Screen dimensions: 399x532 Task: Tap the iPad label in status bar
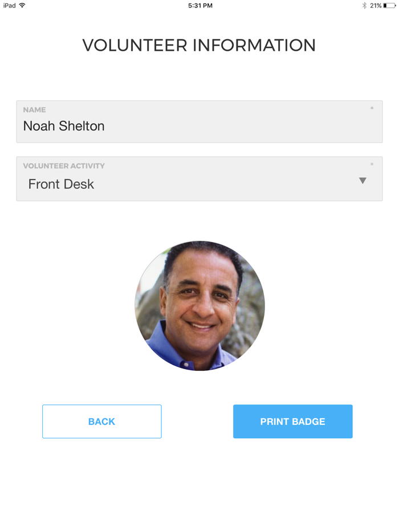(10, 6)
